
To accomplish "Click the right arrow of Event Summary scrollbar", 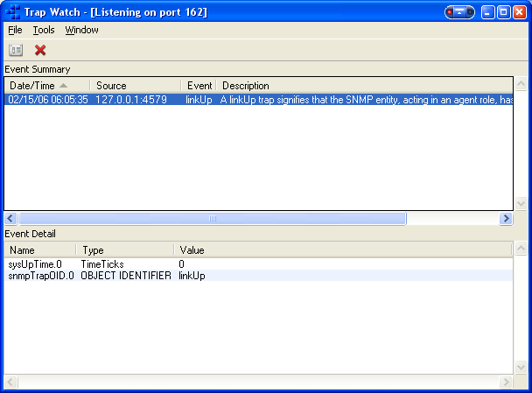I will click(506, 218).
